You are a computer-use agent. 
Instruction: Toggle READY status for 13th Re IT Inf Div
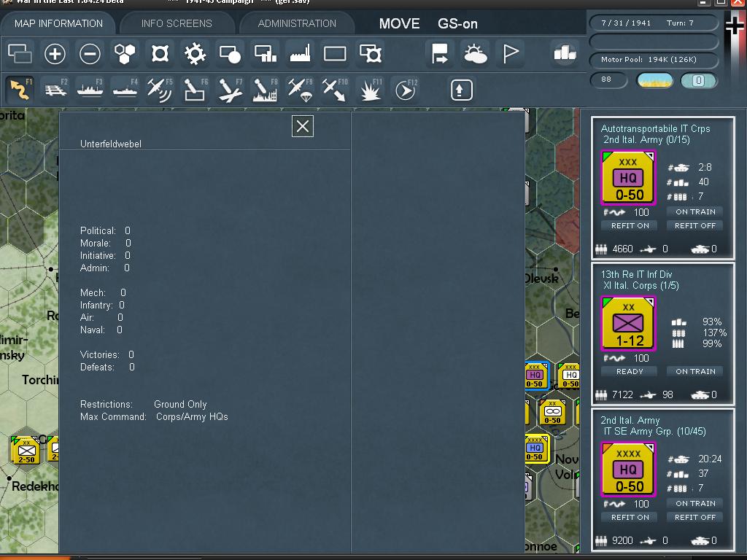[630, 371]
